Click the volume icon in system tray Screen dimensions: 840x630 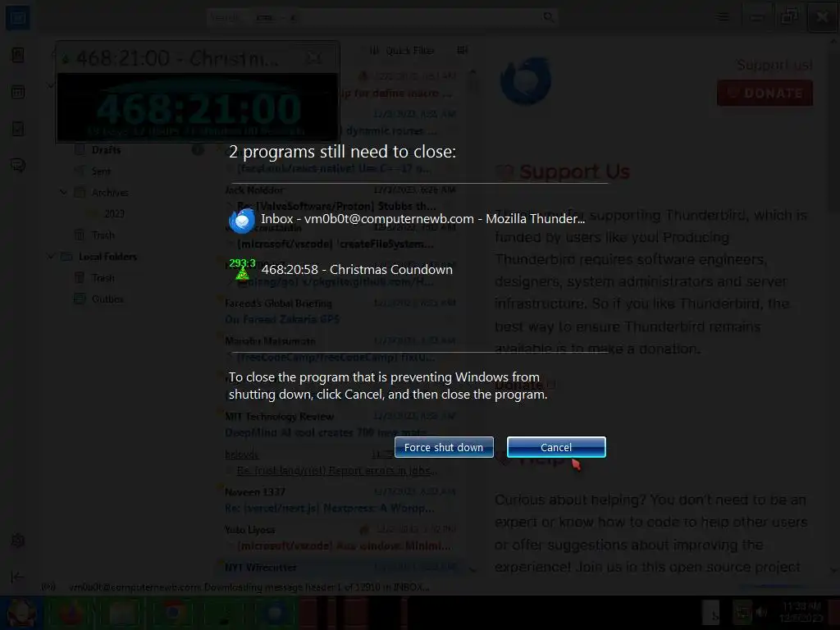tap(761, 612)
